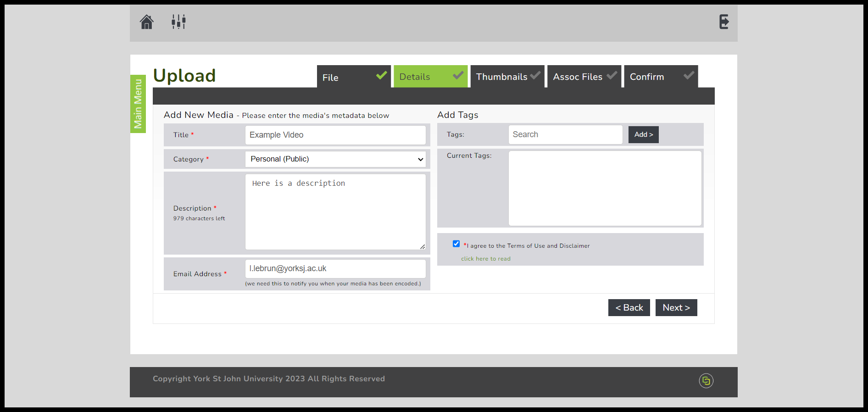Viewport: 868px width, 412px height.
Task: Click the description resize handle
Action: (423, 247)
